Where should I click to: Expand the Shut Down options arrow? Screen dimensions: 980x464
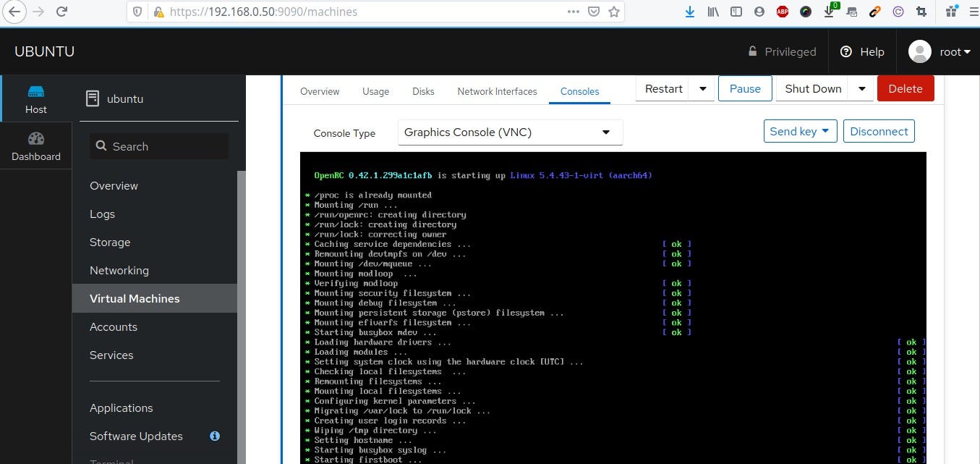pyautogui.click(x=861, y=88)
